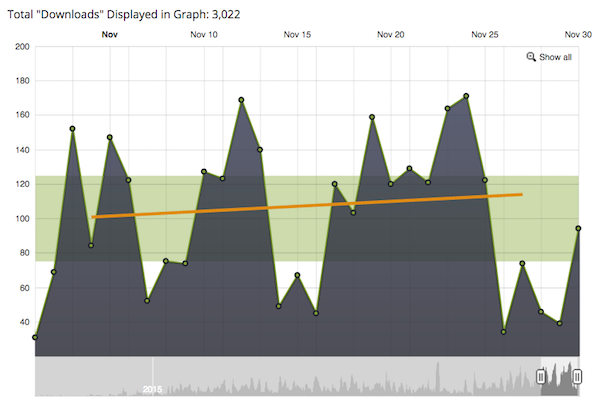Click the right scrollbar range handle

(576, 376)
